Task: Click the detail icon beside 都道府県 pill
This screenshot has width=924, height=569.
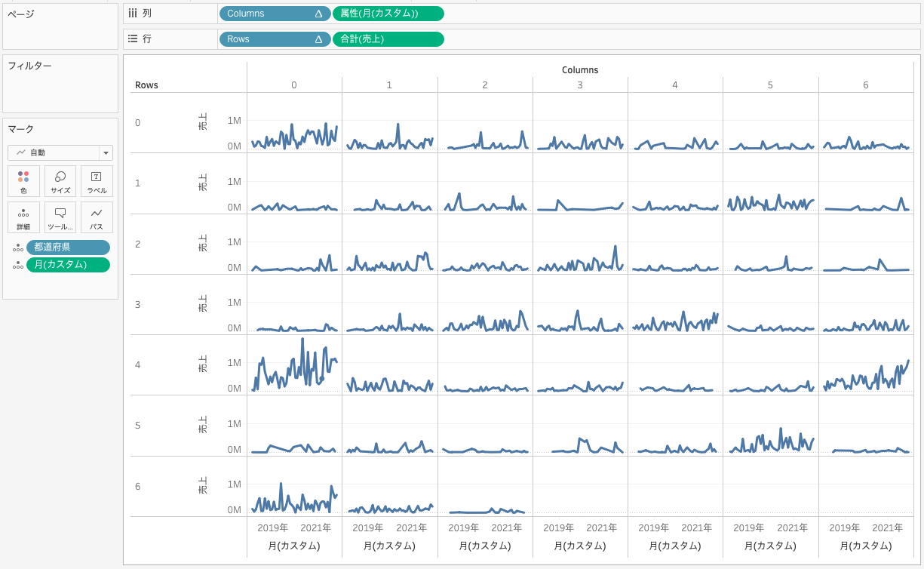Action: point(17,248)
